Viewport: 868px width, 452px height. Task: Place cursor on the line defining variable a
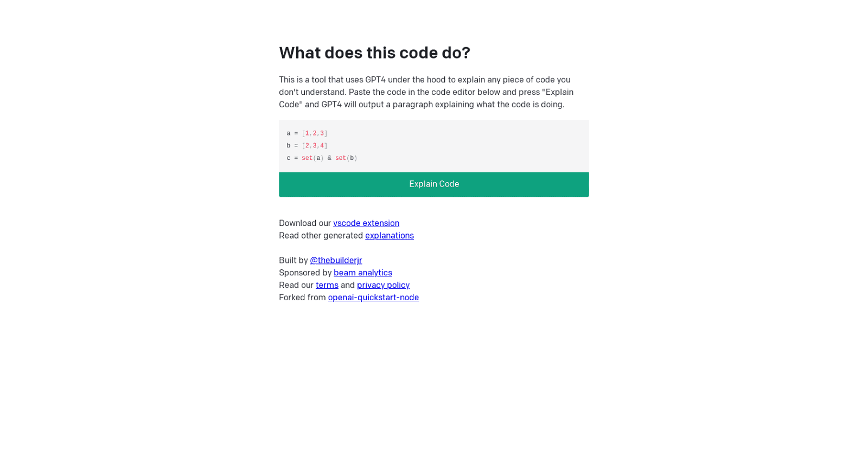[306, 133]
